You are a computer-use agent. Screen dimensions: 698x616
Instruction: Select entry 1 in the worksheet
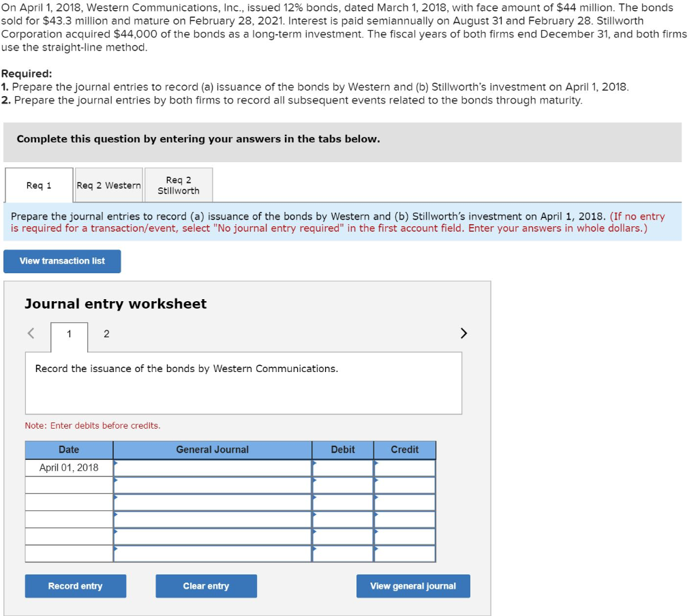tap(69, 334)
